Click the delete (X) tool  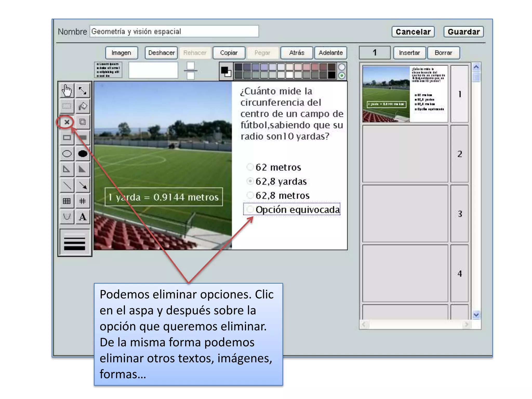click(x=67, y=122)
